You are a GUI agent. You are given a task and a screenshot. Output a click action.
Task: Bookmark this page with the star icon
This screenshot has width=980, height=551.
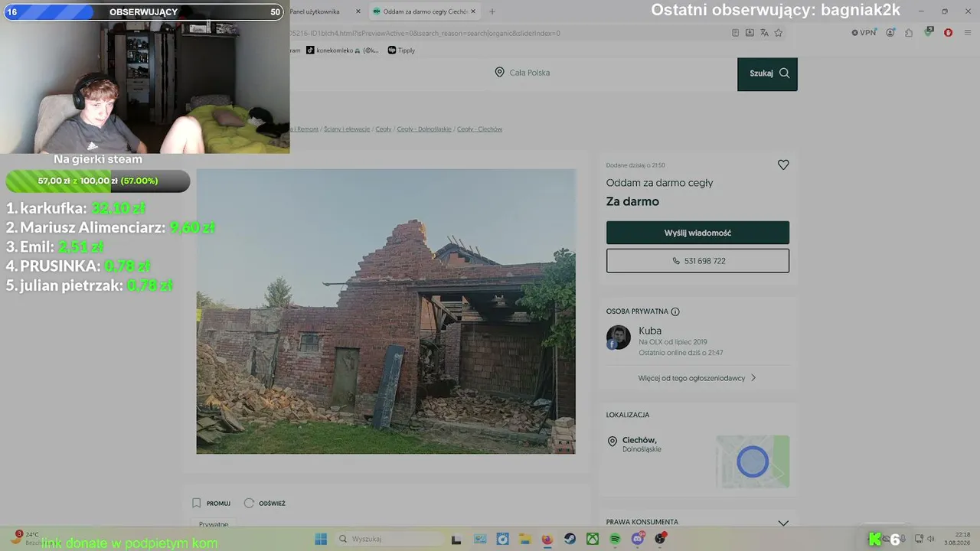[779, 33]
